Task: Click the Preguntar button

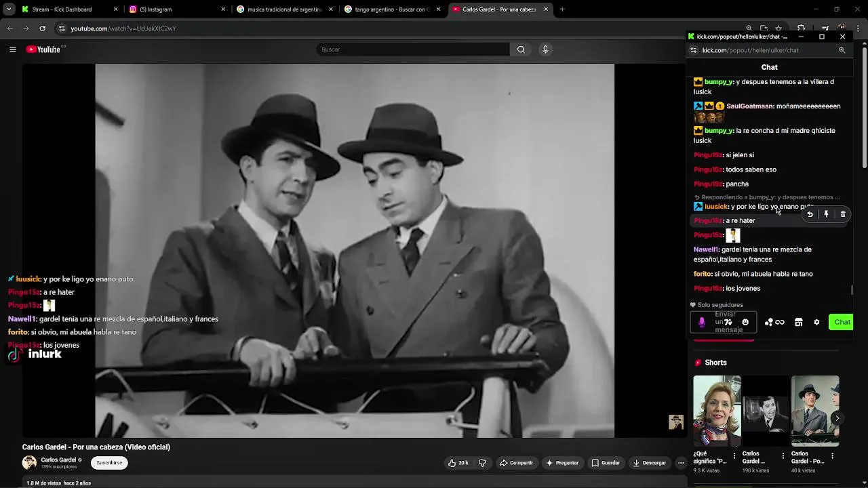Action: 562,463
